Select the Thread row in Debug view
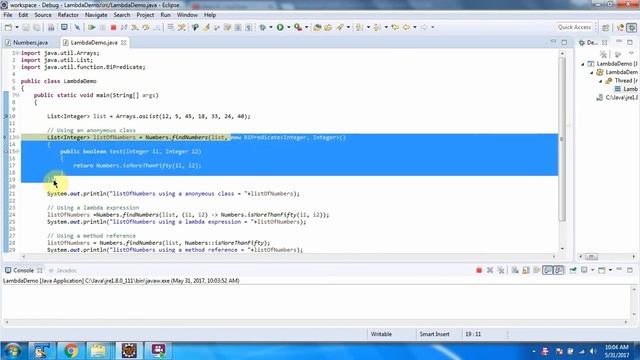Screen dimensions: 640x360 [x=621, y=81]
